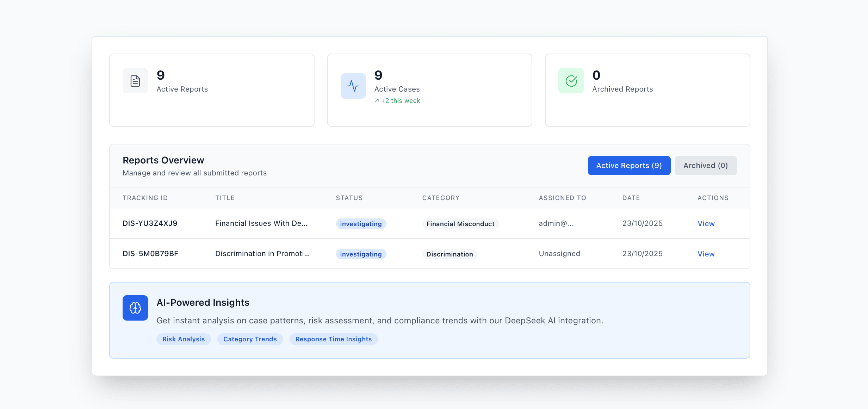This screenshot has height=409, width=868.
Task: Click the green checkmark icon for Archived Reports
Action: pos(571,81)
